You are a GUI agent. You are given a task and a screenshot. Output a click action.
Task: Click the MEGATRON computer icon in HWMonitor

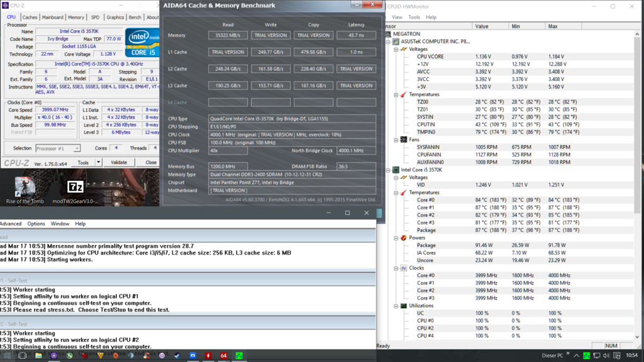pos(389,34)
